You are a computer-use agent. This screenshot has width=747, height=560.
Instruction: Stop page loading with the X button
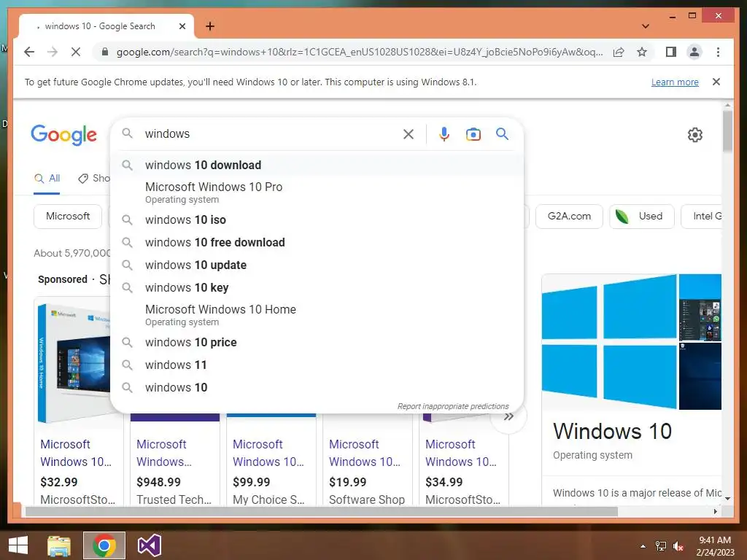[76, 52]
